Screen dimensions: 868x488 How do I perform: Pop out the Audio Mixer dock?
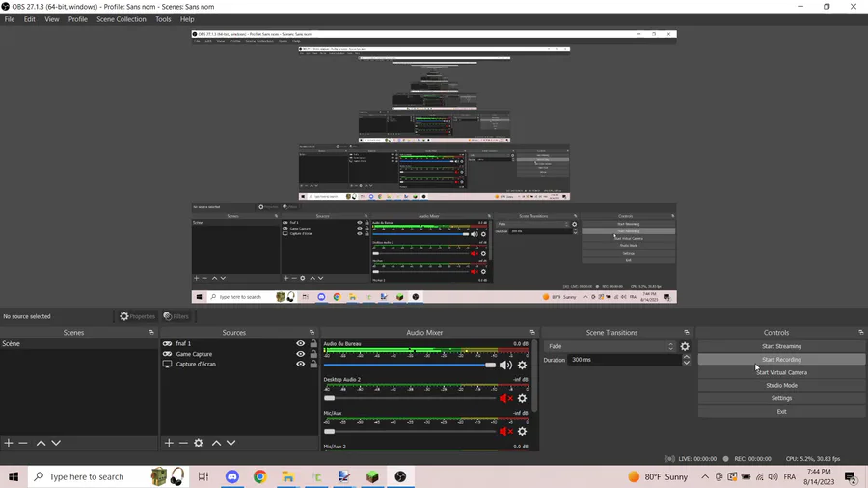pos(532,333)
